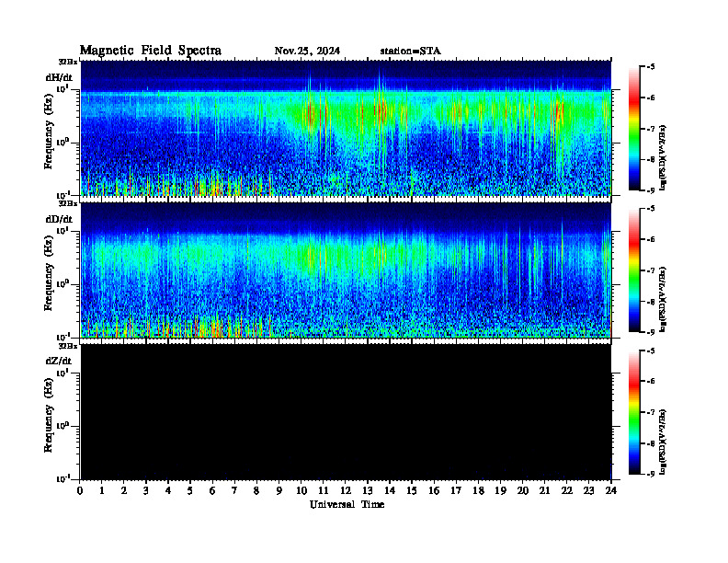Screen dimensions: 728x563
Task: Click the "station=STA" label
Action: coord(411,52)
